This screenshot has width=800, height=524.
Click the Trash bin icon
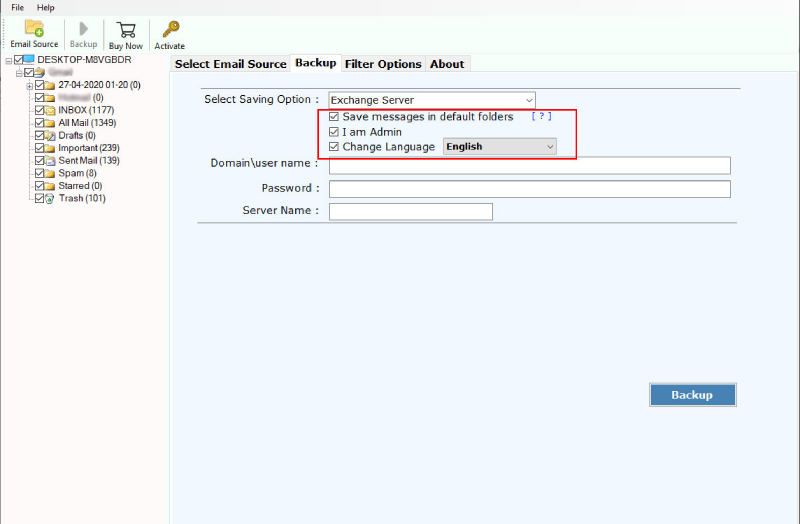[49, 198]
